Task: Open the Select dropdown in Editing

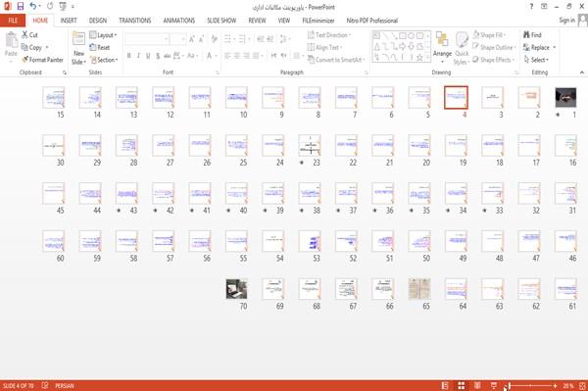Action: [536, 60]
